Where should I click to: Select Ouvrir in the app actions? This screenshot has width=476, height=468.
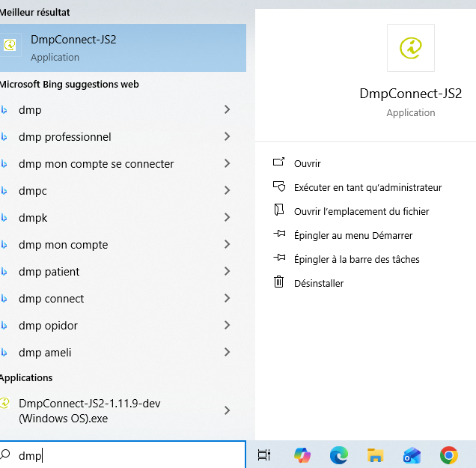coord(307,163)
